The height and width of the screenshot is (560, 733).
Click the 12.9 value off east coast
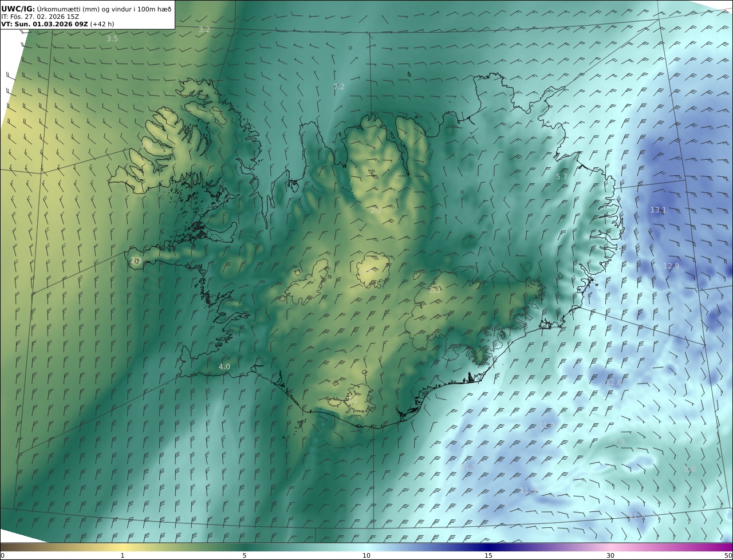click(671, 266)
